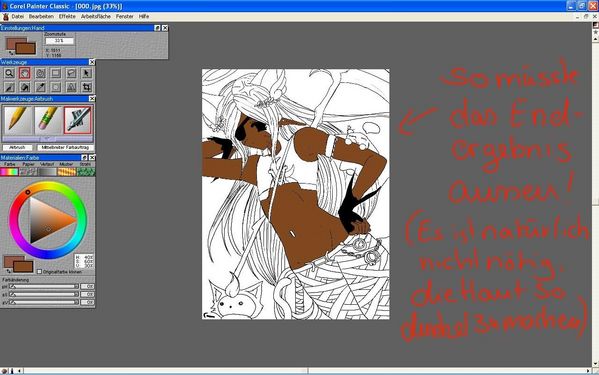Open the Airbrush category dropdown
This screenshot has width=599, height=375.
pos(17,147)
